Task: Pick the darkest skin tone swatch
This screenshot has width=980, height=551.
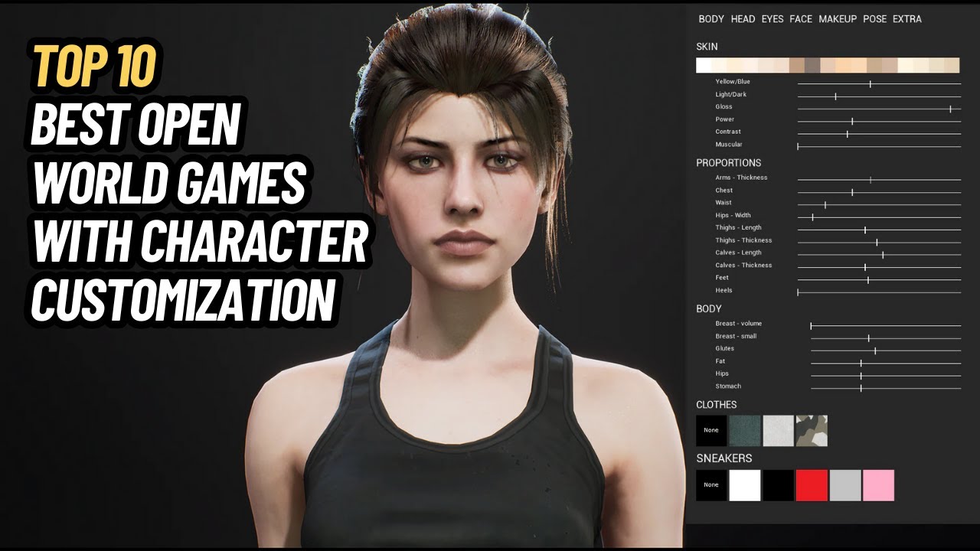Action: click(x=812, y=66)
